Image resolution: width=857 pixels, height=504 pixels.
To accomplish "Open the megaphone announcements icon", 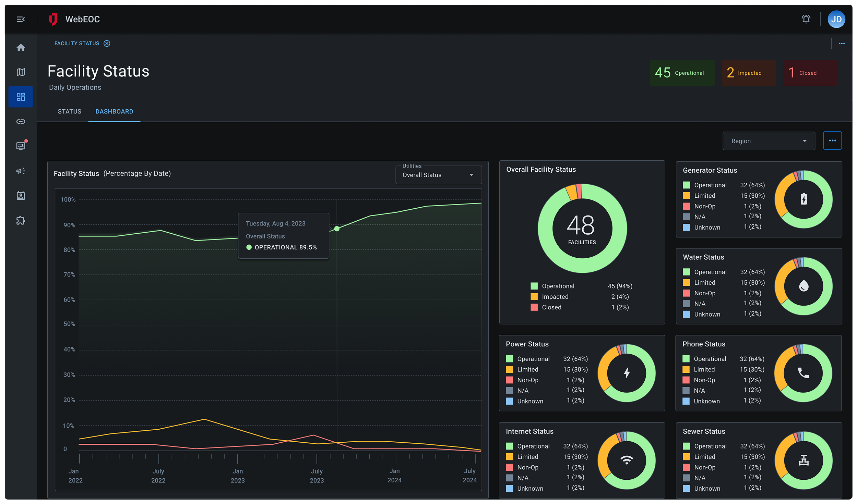I will tap(21, 171).
